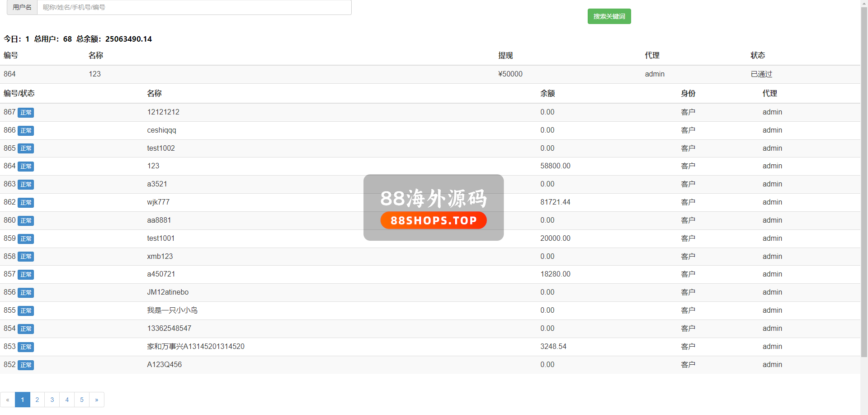Navigate to page 5 in pagination

pyautogui.click(x=82, y=400)
